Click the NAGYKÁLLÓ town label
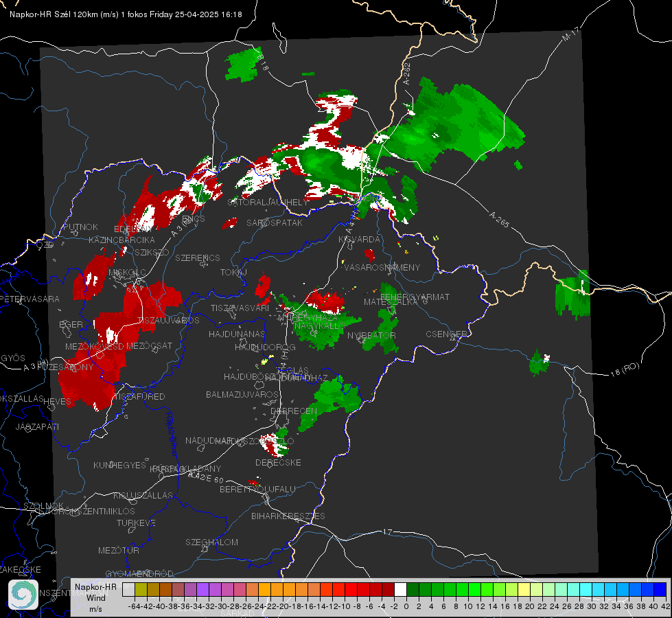 [319, 326]
